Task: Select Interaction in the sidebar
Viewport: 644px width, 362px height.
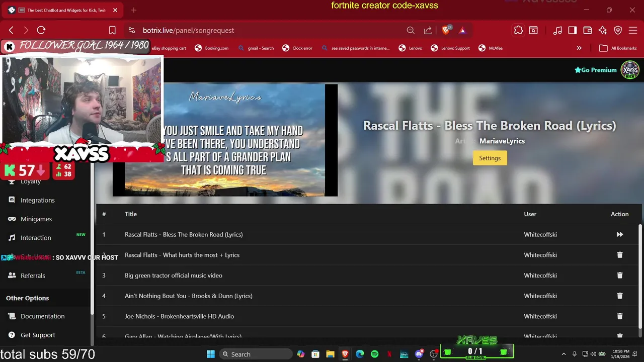Action: (36, 238)
